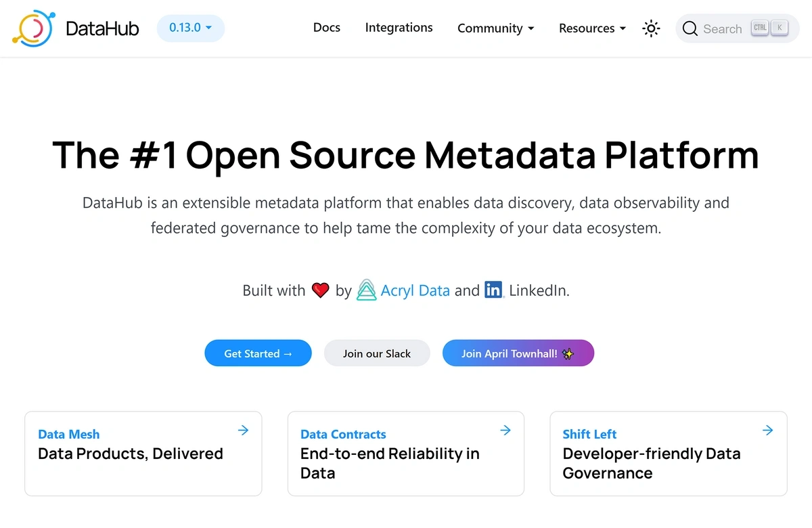Click the Data Contracts card arrow icon
The width and height of the screenshot is (812, 528).
[505, 430]
